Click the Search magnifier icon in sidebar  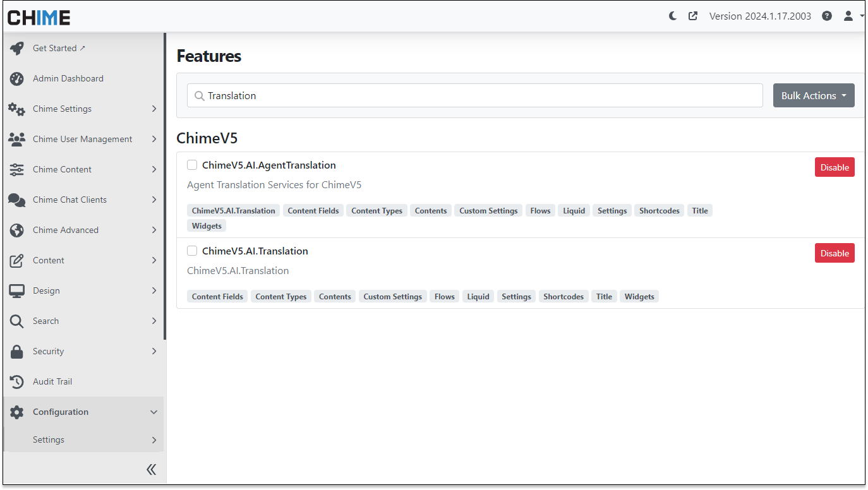pyautogui.click(x=17, y=321)
